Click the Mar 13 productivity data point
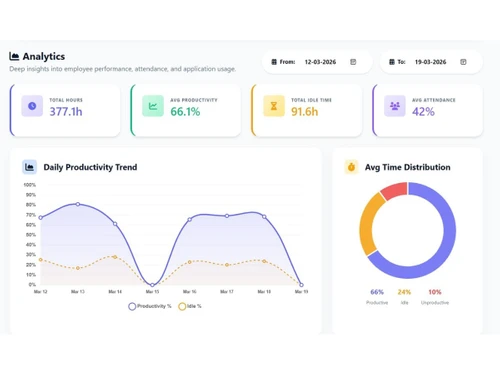500x375 pixels. (x=78, y=204)
